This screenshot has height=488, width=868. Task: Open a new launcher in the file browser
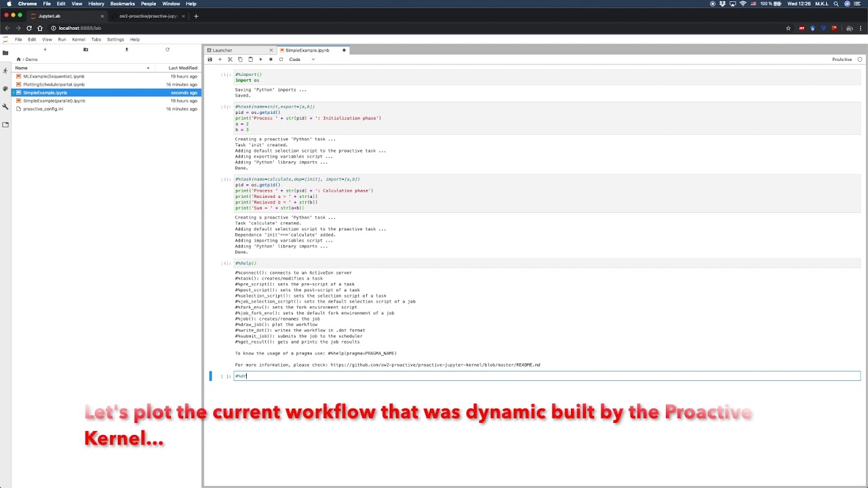45,49
